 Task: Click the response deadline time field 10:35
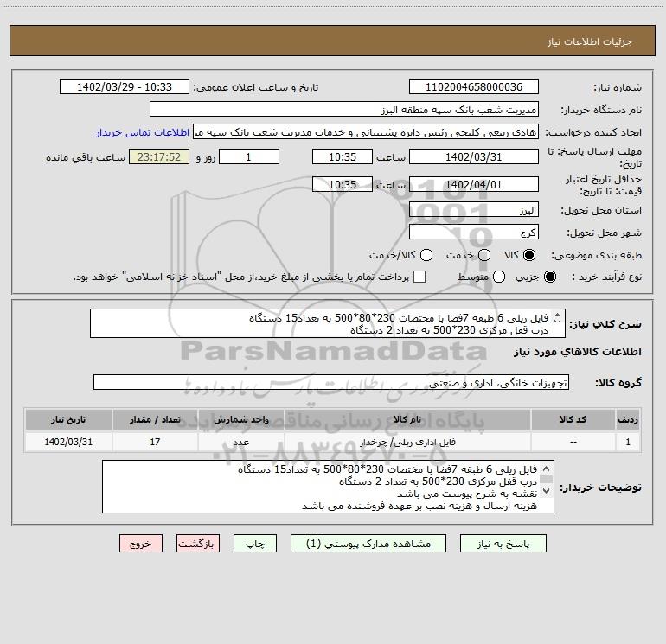pos(343,156)
